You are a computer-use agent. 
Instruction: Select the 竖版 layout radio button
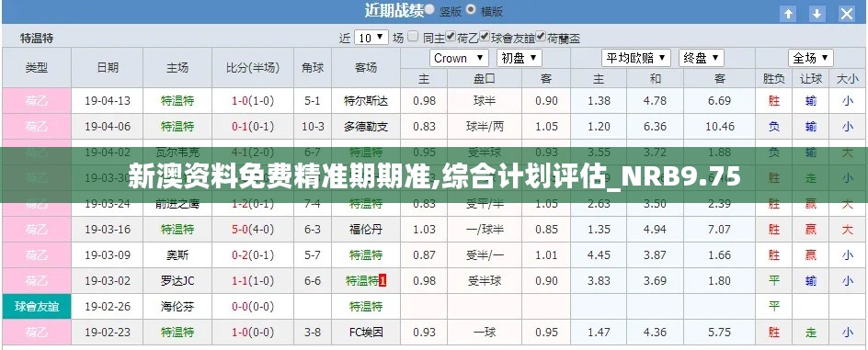(430, 9)
